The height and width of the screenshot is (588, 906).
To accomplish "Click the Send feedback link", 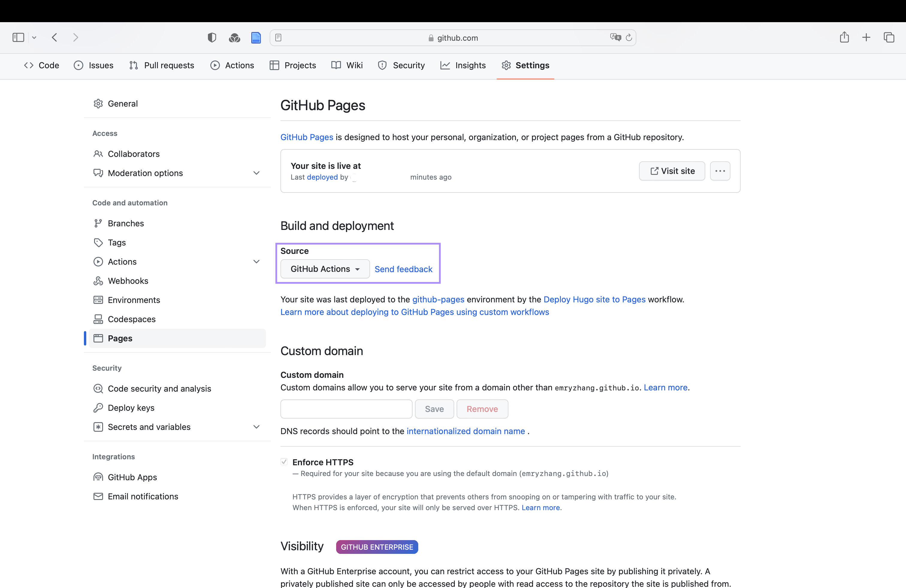I will click(404, 269).
